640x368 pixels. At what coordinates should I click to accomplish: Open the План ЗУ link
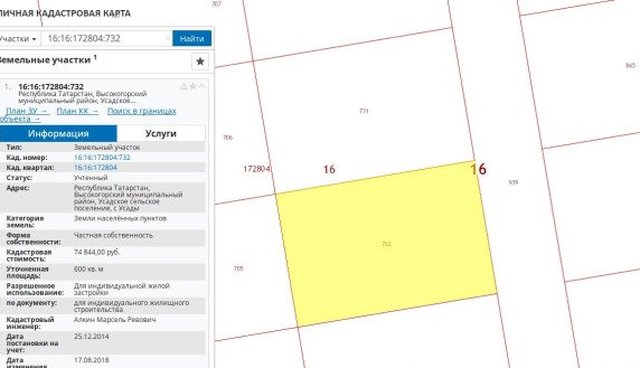[x=27, y=111]
